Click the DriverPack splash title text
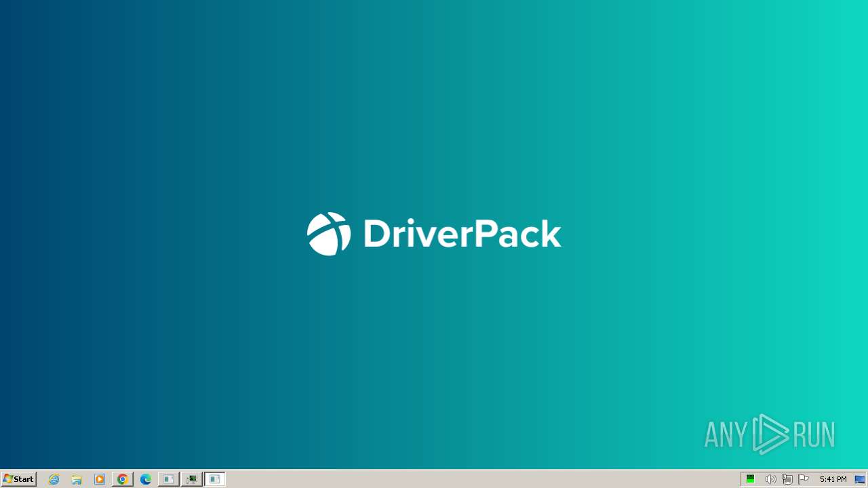Image resolution: width=868 pixels, height=488 pixels. click(462, 234)
